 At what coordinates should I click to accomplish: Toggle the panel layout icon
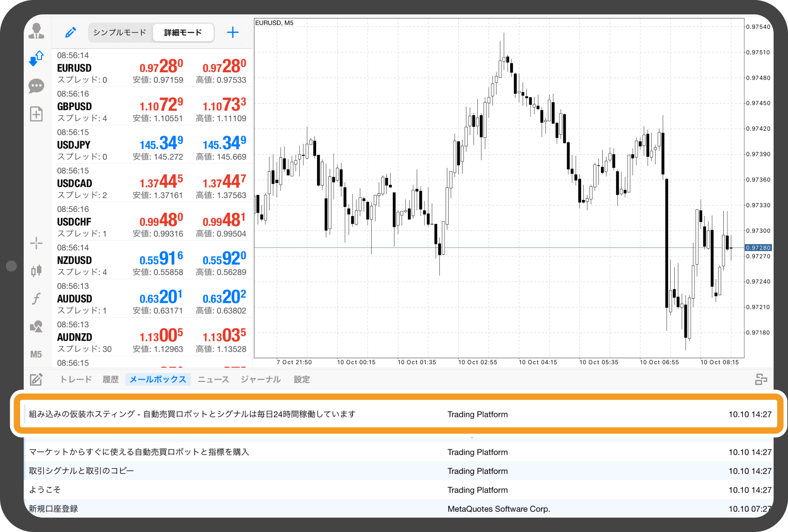[761, 379]
